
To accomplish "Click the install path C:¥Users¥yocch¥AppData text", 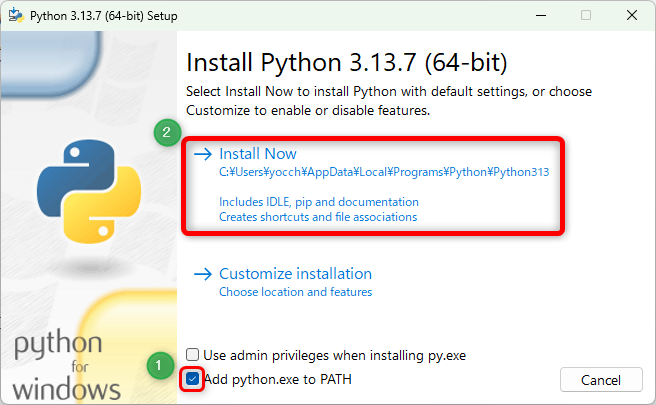I will click(384, 172).
